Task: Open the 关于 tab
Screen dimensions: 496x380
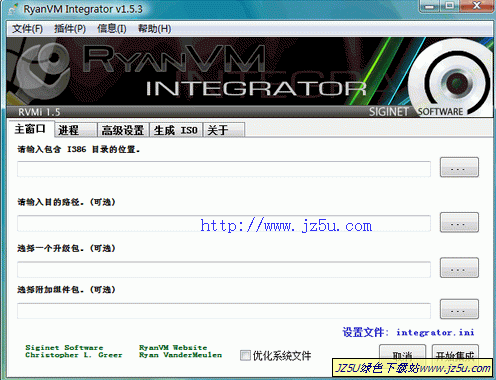Action: [x=224, y=130]
